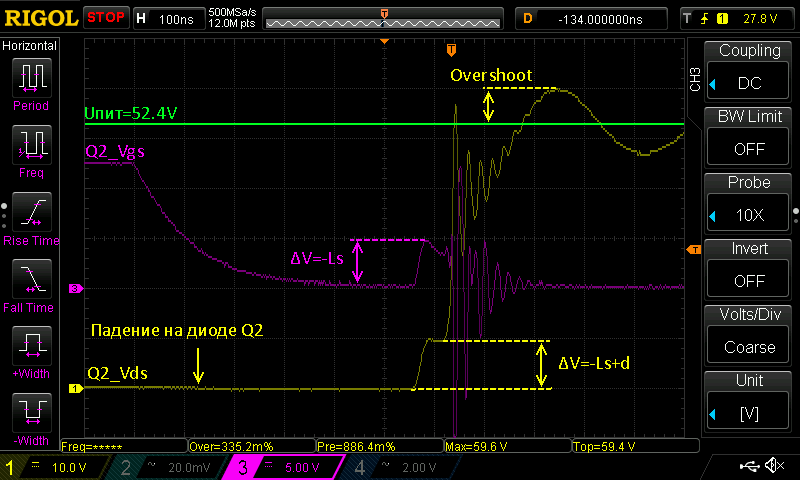Click the USB connection status icon
This screenshot has width=800, height=480.
tap(749, 466)
